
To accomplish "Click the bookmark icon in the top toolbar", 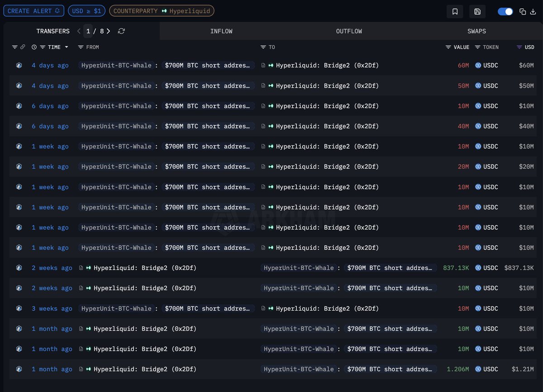I will (x=455, y=11).
